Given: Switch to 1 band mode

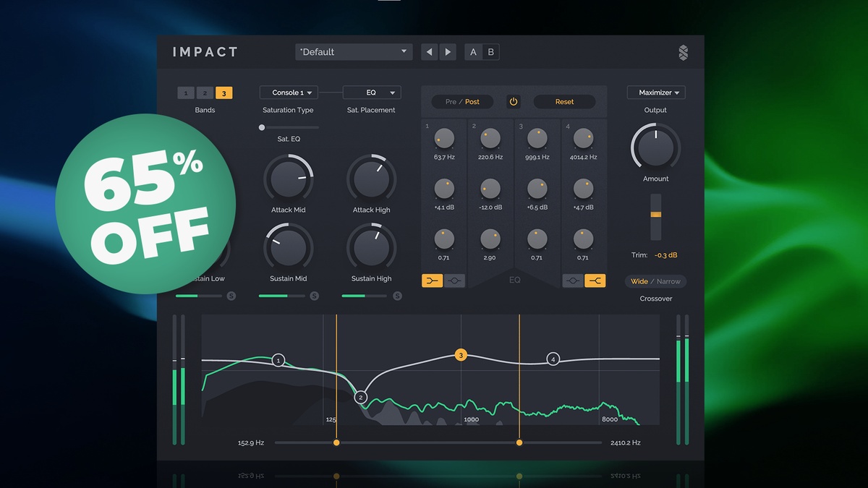Looking at the screenshot, I should 186,93.
